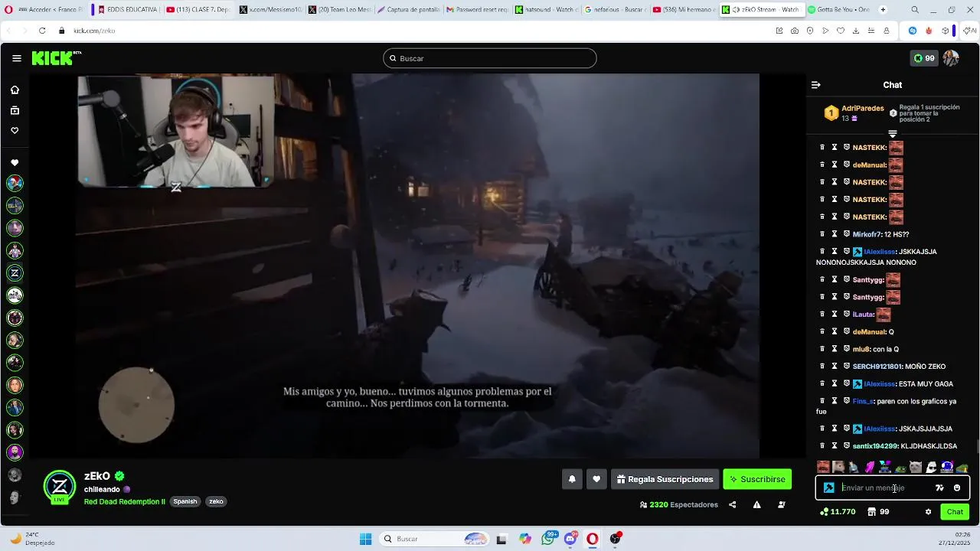Open chat settings gear icon
This screenshot has height=551, width=980.
(928, 512)
